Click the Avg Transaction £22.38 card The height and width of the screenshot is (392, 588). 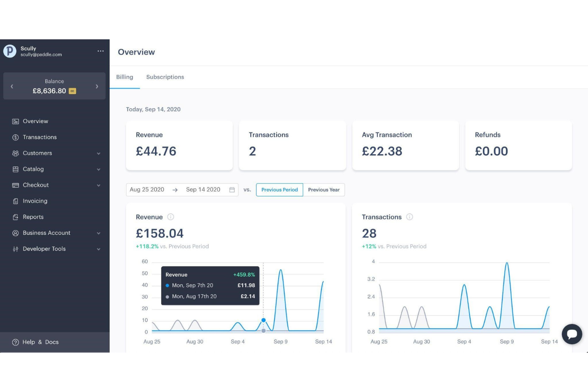tap(406, 146)
